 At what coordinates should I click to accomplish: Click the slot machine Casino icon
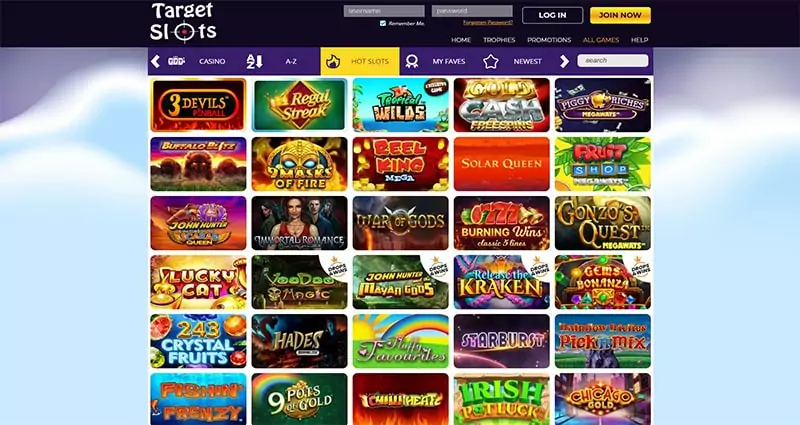(177, 61)
